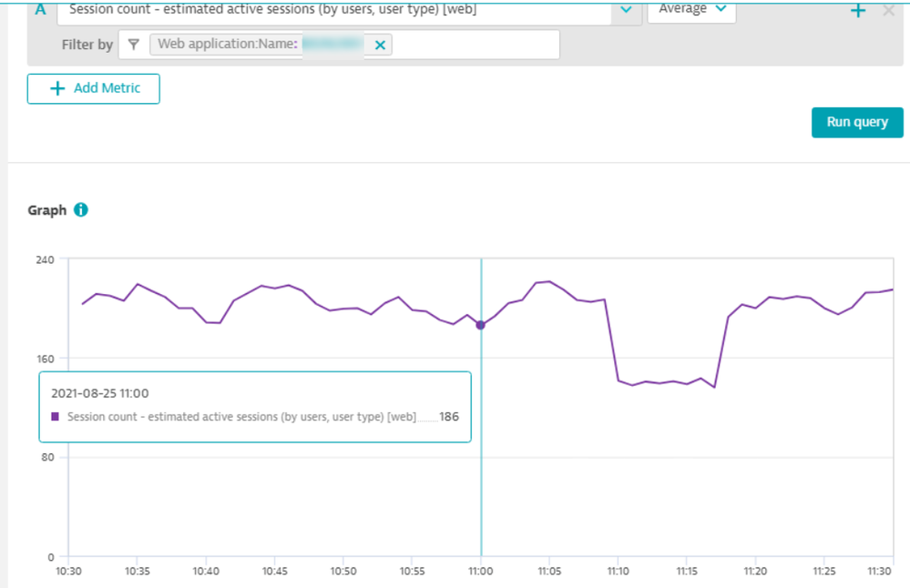The image size is (910, 588).
Task: Click the highlighted data point at 11:00
Action: tap(481, 325)
